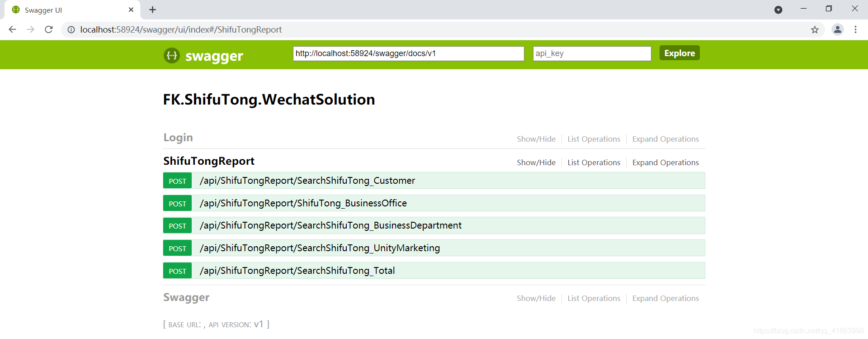
Task: Restore down the browser window
Action: click(829, 9)
